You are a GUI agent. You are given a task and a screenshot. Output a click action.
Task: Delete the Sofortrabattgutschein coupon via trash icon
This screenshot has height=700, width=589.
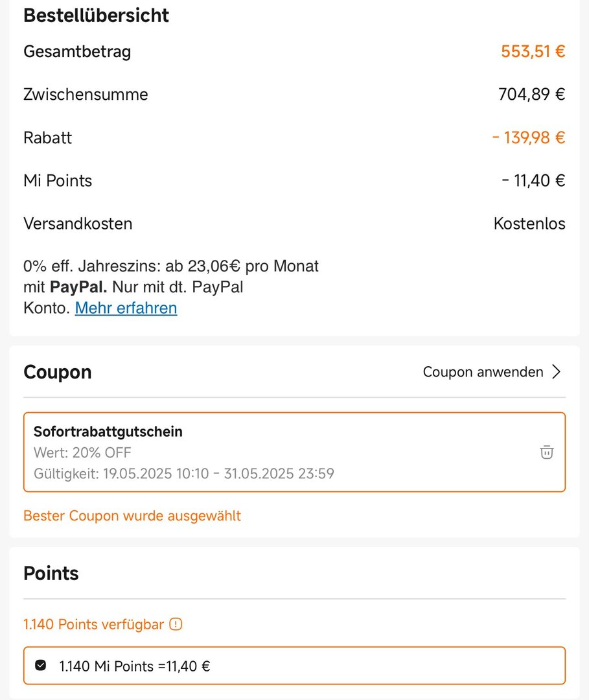tap(547, 452)
